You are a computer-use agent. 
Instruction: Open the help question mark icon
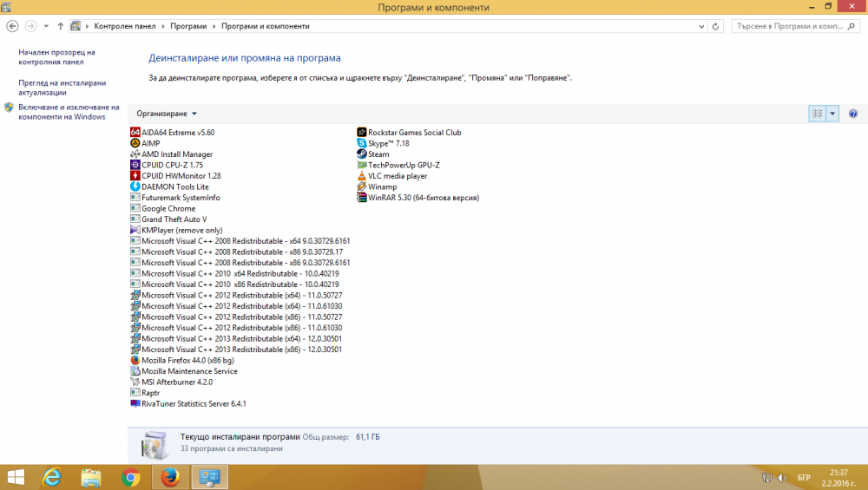point(853,114)
